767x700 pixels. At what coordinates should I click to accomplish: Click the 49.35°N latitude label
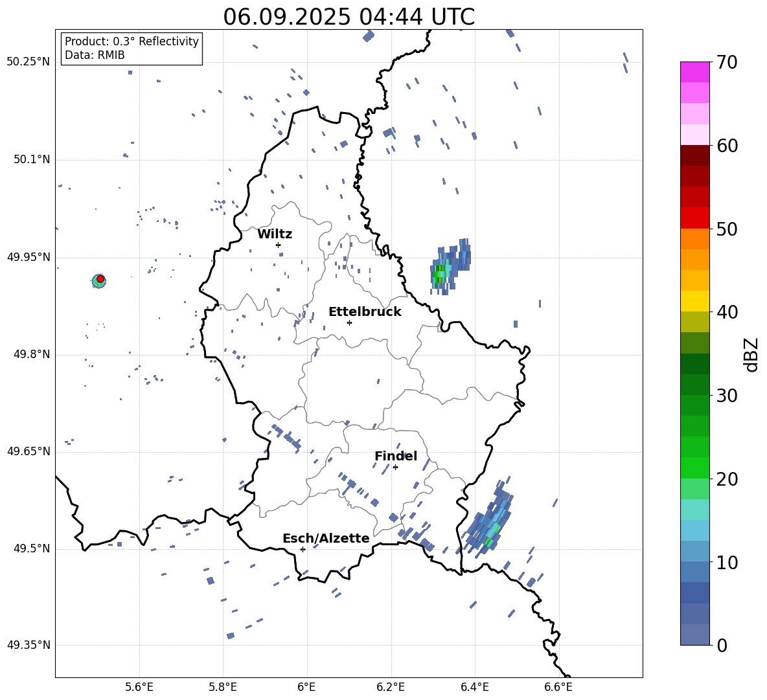coord(29,645)
